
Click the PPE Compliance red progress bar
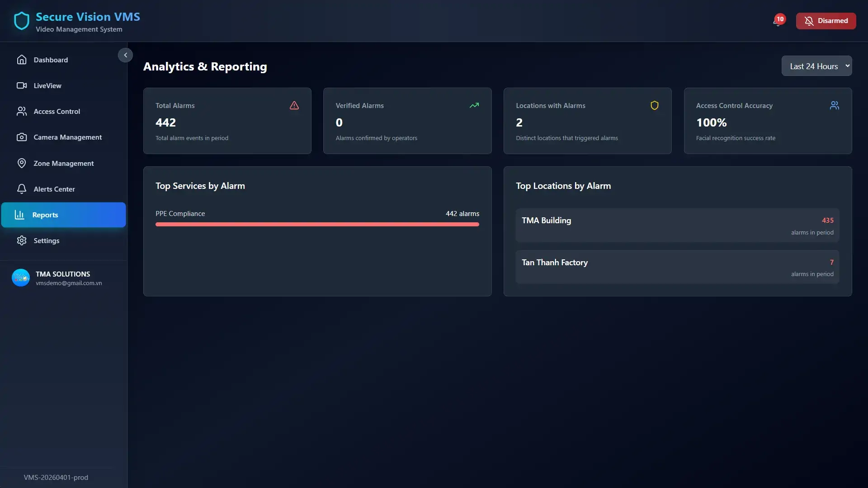click(317, 224)
